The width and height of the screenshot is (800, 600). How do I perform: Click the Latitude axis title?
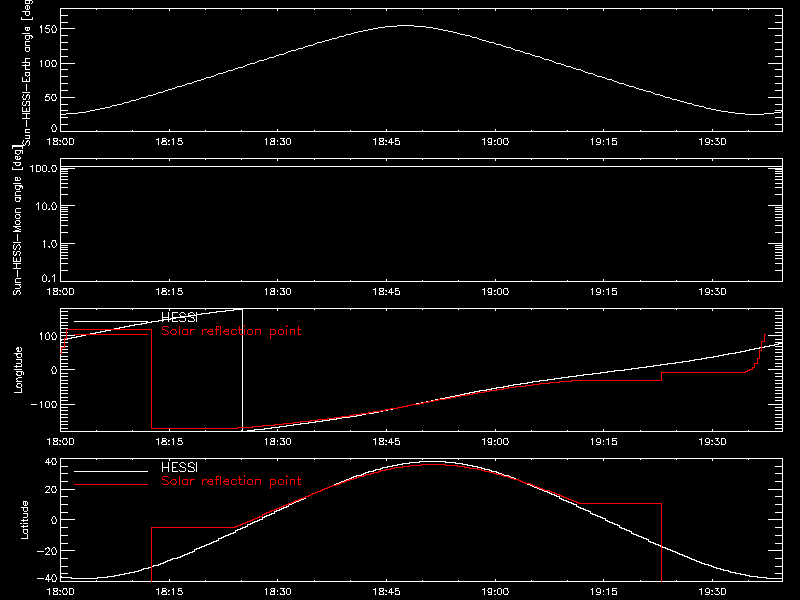24,520
